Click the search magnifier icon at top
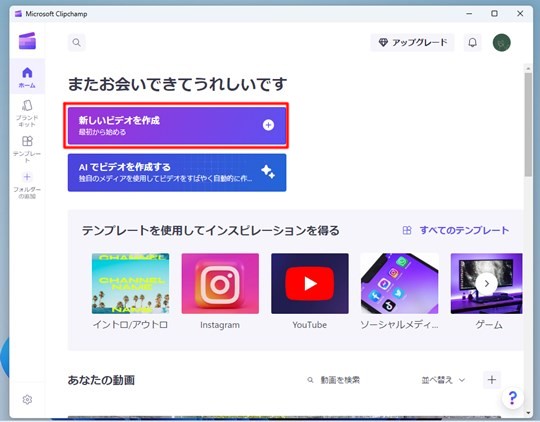Image resolution: width=540 pixels, height=422 pixels. [x=76, y=42]
